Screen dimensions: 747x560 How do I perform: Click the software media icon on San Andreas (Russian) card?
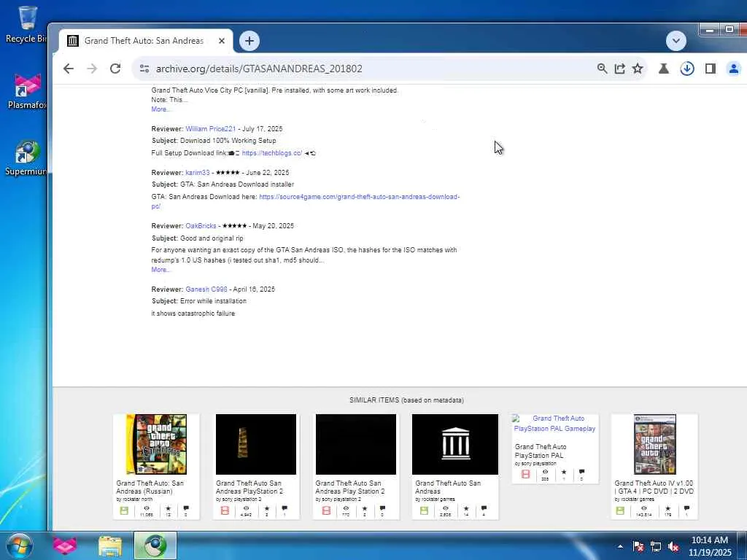coord(124,510)
